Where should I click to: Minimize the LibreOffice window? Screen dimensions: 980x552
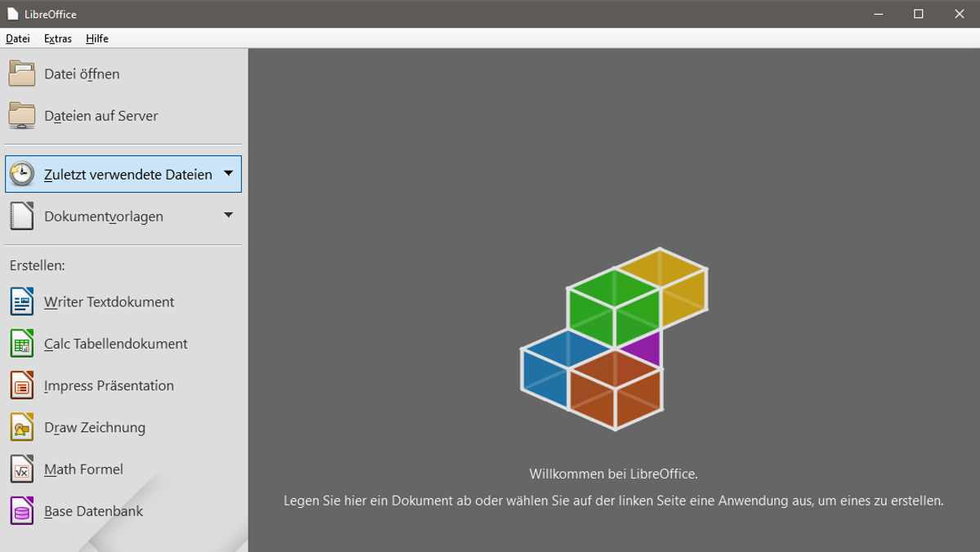[879, 14]
